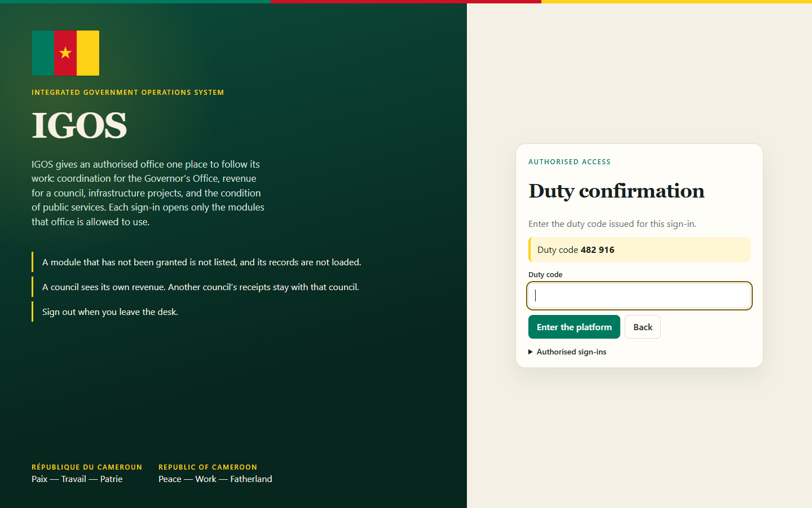812x508 pixels.
Task: Click the République du Cameroun label
Action: (x=87, y=467)
